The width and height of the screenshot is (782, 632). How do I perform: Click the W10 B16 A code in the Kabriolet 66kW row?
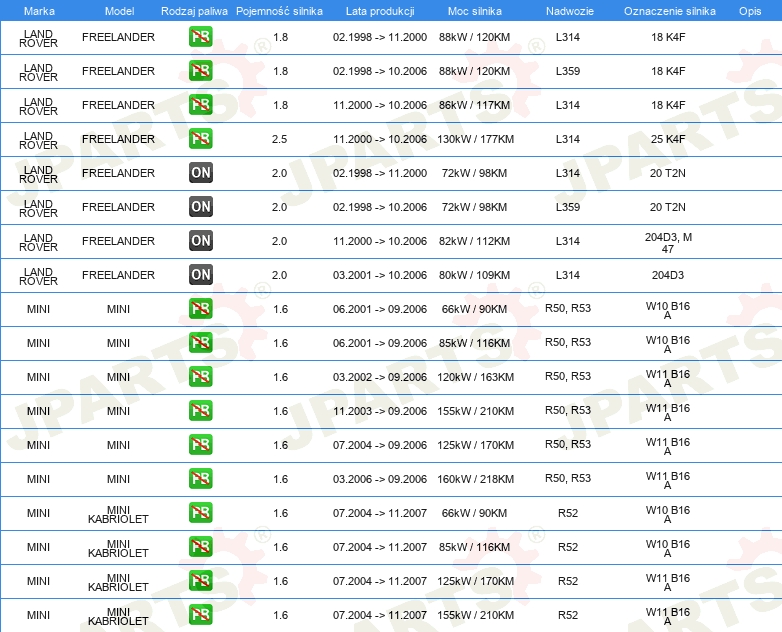(668, 515)
